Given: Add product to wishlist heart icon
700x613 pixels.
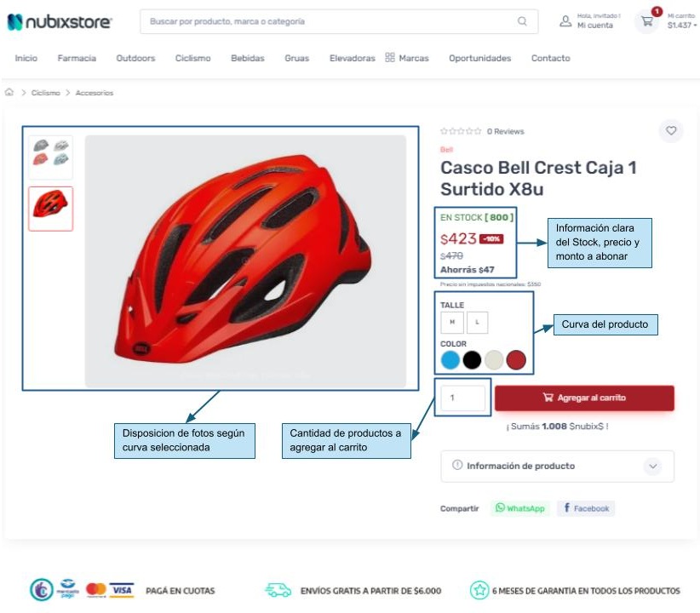Looking at the screenshot, I should [670, 131].
